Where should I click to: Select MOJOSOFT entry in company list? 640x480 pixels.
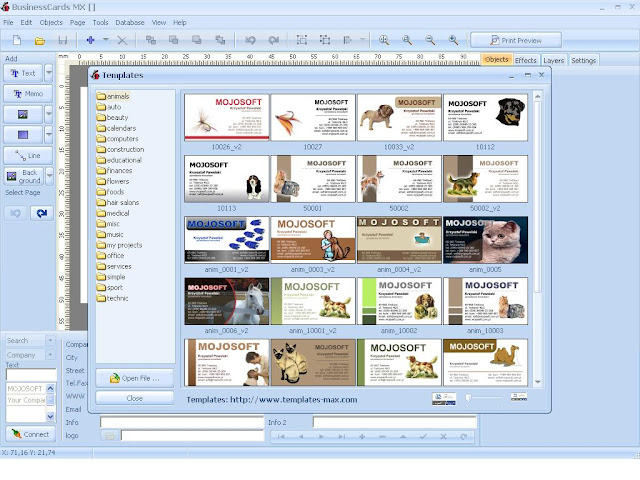click(x=25, y=389)
